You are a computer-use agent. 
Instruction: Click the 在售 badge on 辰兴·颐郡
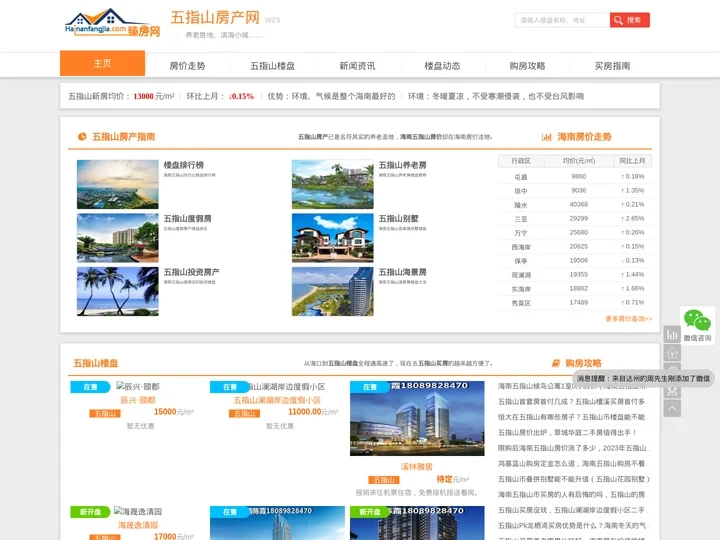click(90, 387)
